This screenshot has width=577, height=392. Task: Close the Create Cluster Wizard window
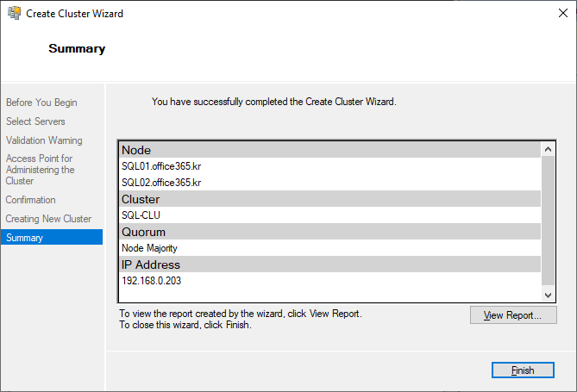click(x=562, y=13)
